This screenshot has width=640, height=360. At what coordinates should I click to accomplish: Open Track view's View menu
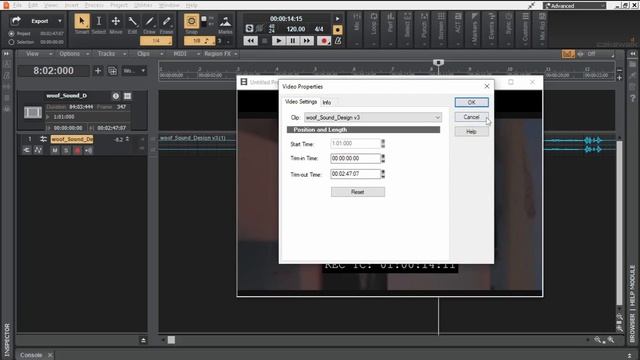click(33, 54)
